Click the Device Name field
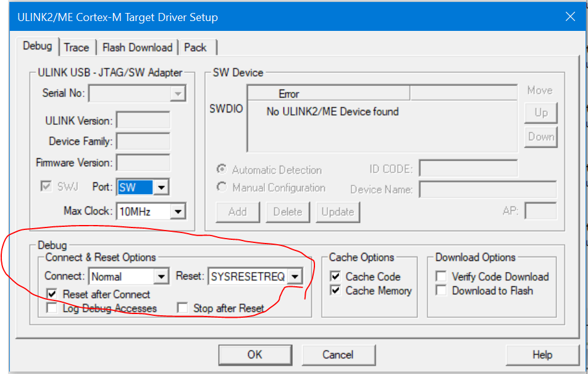 coord(488,189)
